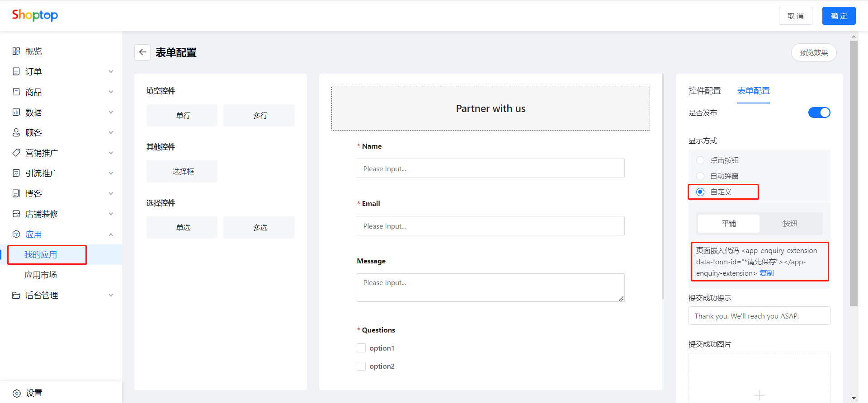
Task: Switch to the 控件配置 tab
Action: 704,91
